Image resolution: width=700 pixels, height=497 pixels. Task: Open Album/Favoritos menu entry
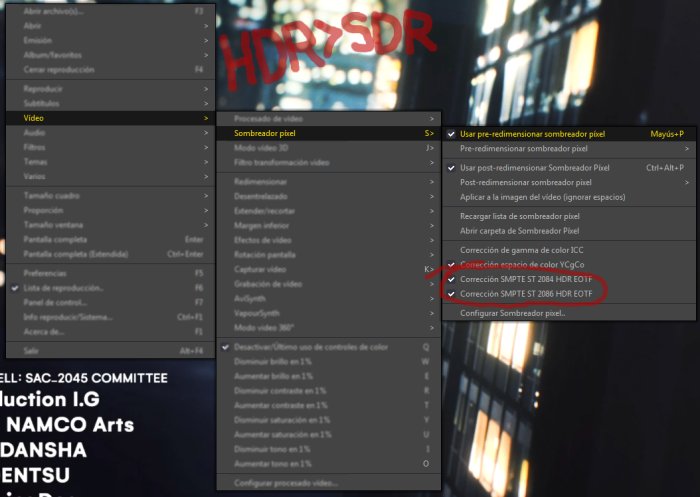click(x=110, y=55)
